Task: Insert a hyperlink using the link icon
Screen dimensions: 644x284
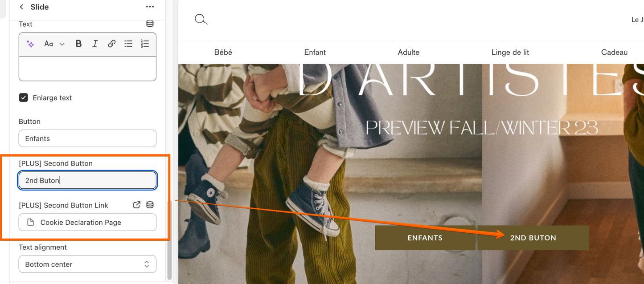Action: [111, 44]
